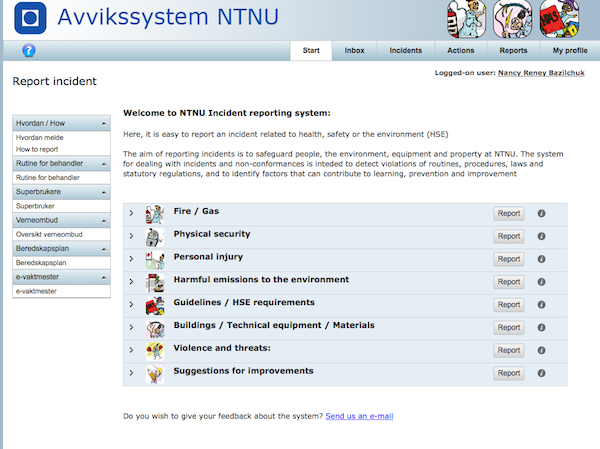
Task: Click the Harmful emissions category icon
Action: coord(155,282)
